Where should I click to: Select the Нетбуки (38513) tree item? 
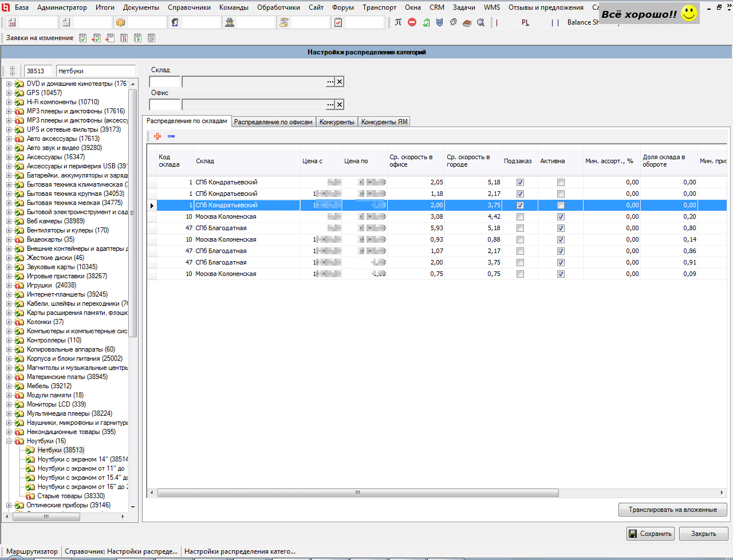coord(61,450)
